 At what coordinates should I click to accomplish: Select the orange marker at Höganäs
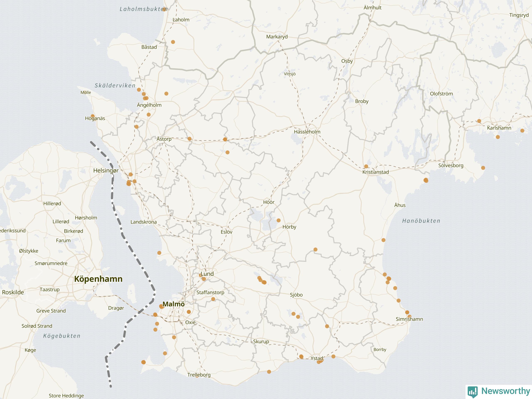[93, 116]
